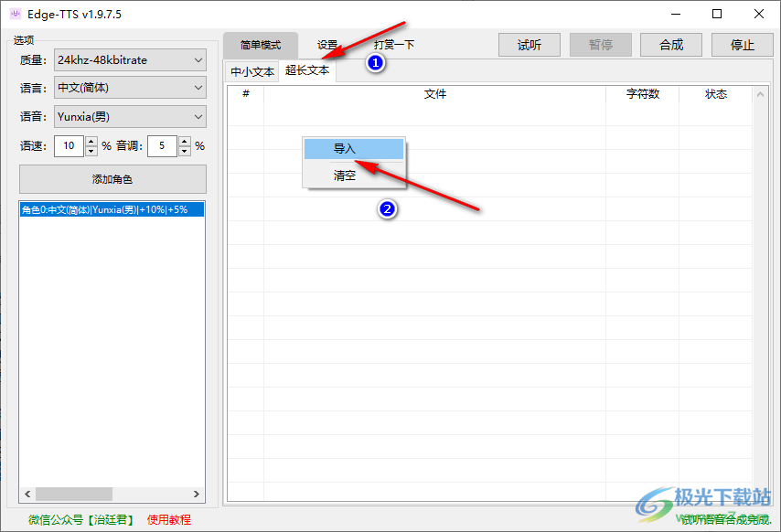Open the 语言 language dropdown

click(130, 88)
